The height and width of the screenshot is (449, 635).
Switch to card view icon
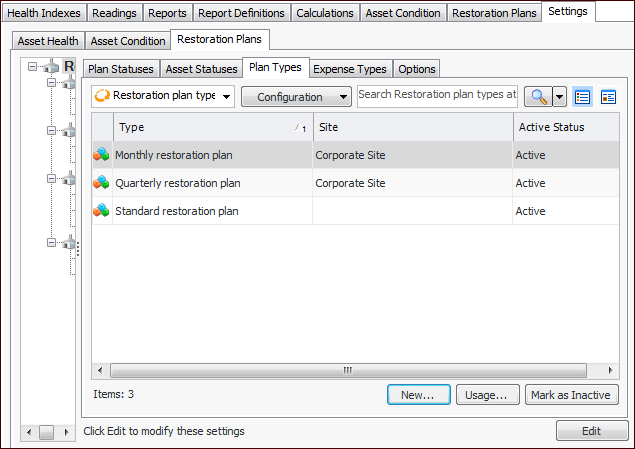[608, 97]
